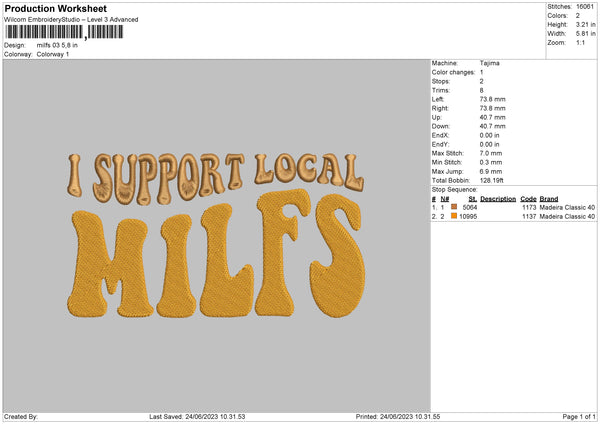The height and width of the screenshot is (424, 600).
Task: Select the Machine value Tajima
Action: 490,63
